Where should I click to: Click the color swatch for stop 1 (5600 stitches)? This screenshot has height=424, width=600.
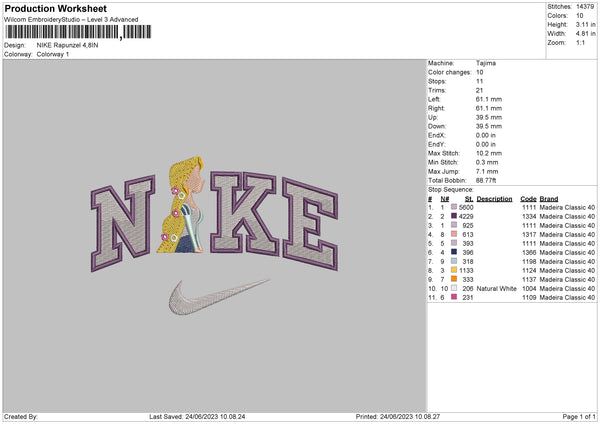(x=454, y=207)
